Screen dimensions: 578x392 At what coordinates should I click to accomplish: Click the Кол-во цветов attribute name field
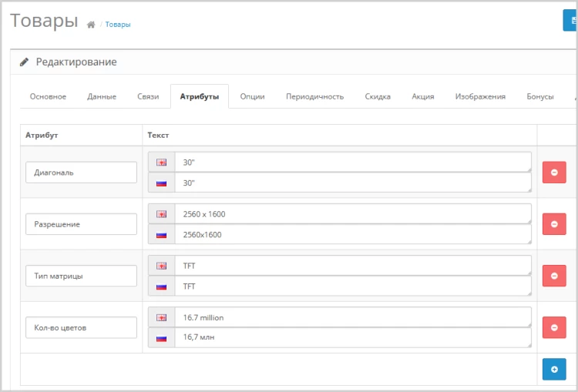(81, 327)
